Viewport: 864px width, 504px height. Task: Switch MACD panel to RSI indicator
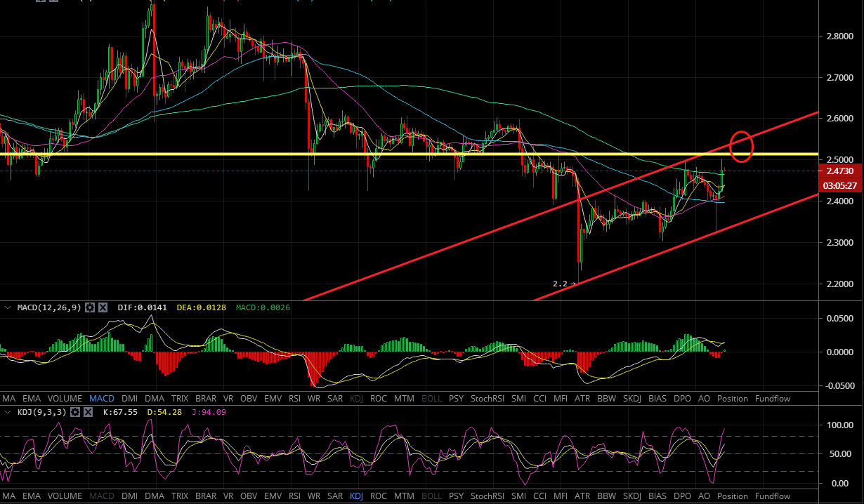pos(295,398)
